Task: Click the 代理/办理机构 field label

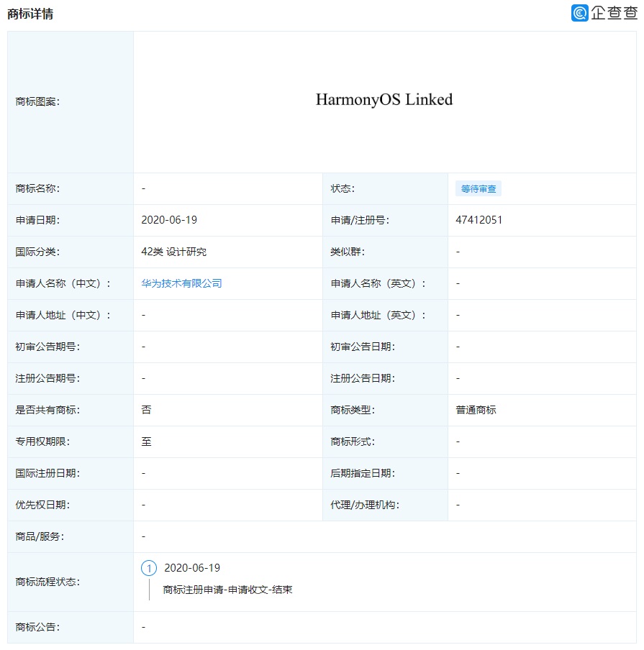Action: pyautogui.click(x=365, y=505)
